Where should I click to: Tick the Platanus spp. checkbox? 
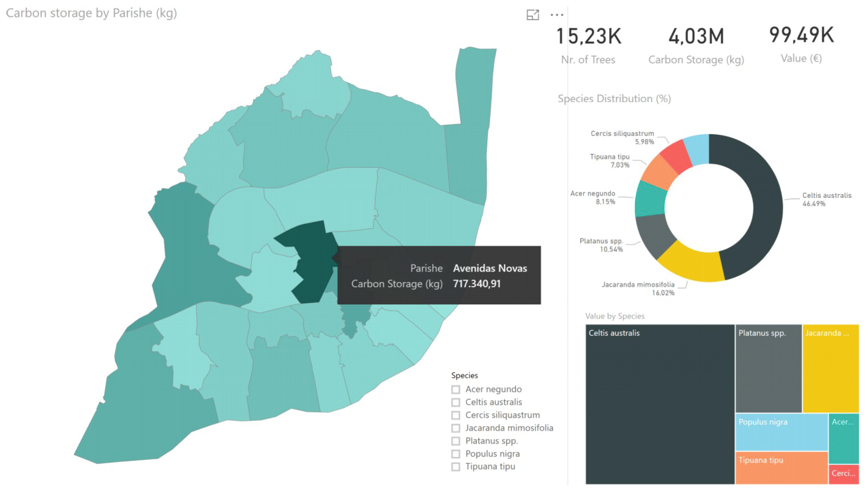456,441
